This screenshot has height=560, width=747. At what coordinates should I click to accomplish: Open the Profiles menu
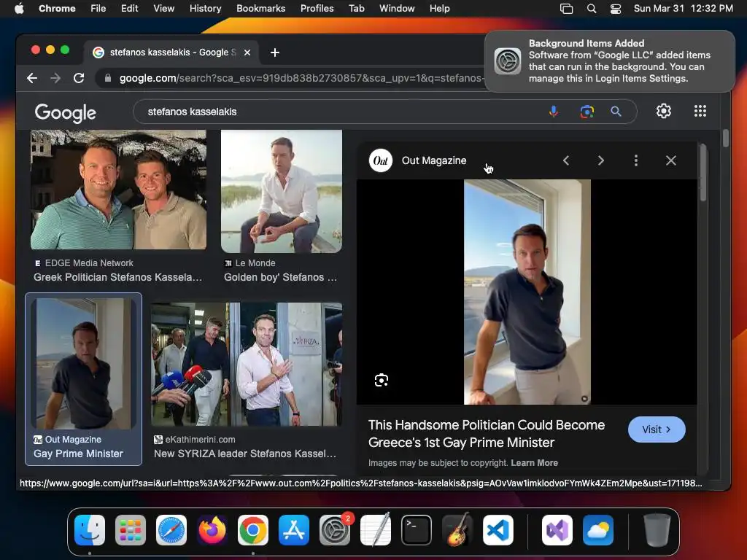(x=317, y=8)
